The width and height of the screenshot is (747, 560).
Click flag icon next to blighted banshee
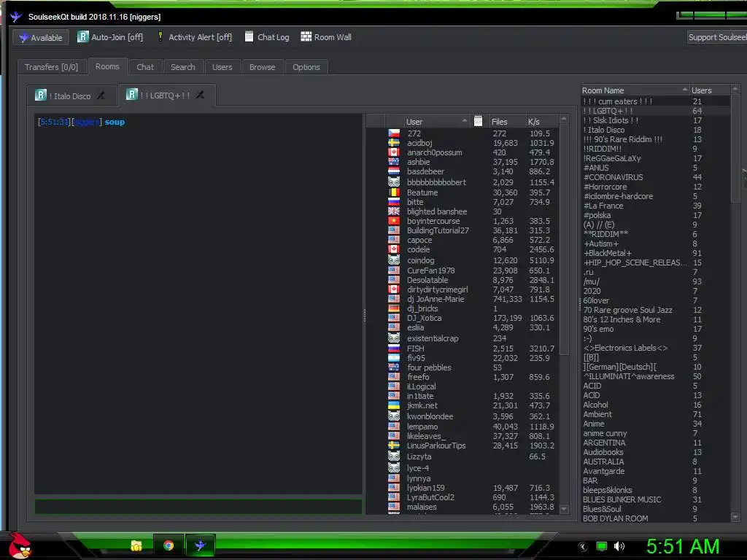(394, 211)
